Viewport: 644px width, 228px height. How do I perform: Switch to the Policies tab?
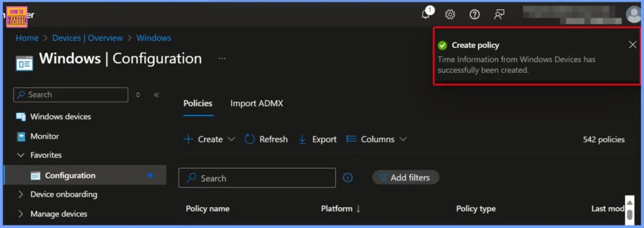coord(198,104)
